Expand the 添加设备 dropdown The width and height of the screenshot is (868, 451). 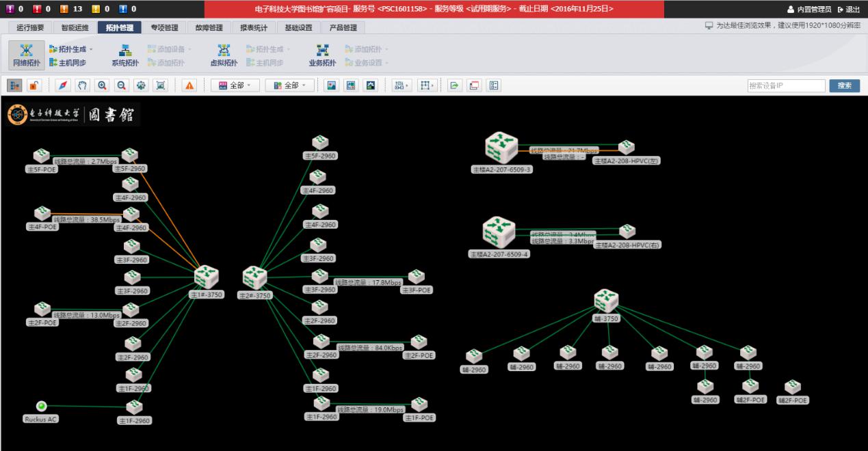click(170, 49)
